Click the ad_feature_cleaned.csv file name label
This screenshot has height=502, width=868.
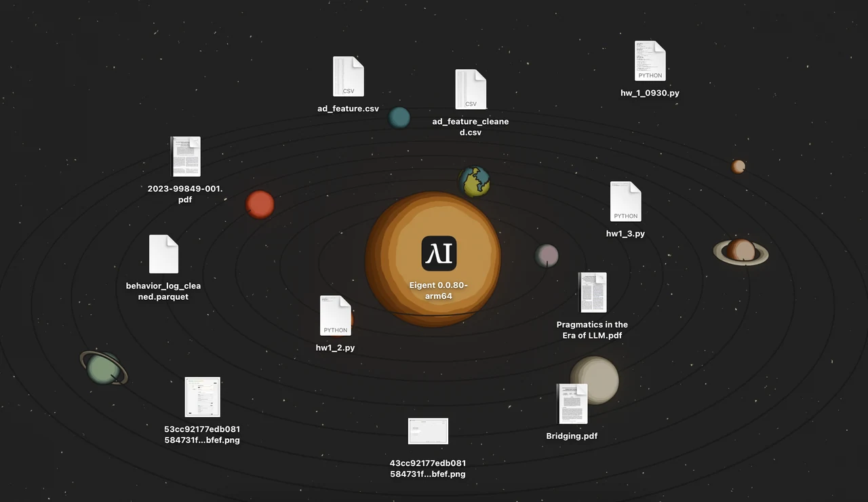click(471, 127)
